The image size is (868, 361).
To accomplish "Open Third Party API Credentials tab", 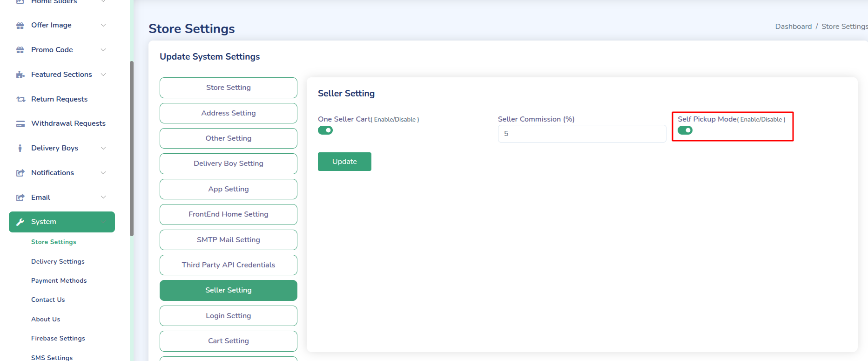I will tap(229, 265).
